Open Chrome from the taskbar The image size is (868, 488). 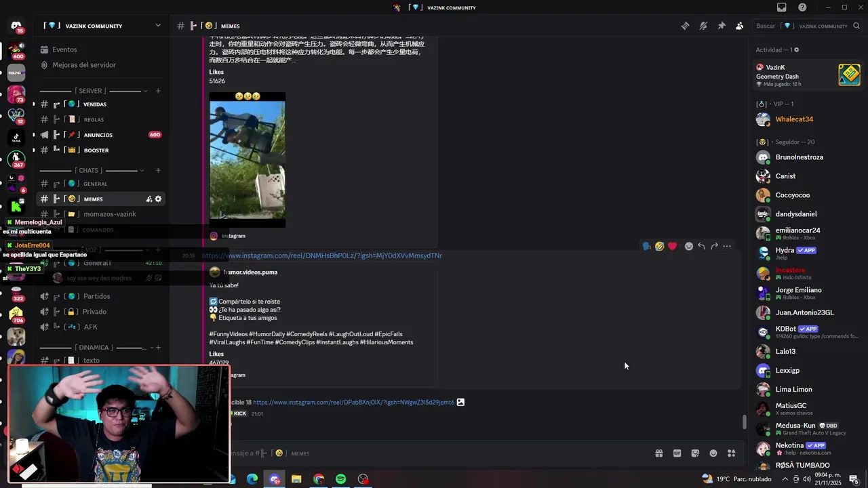(x=319, y=479)
